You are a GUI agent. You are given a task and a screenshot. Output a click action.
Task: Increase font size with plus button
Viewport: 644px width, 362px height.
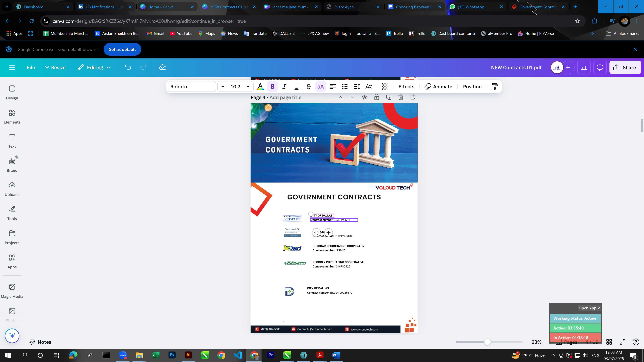click(248, 87)
